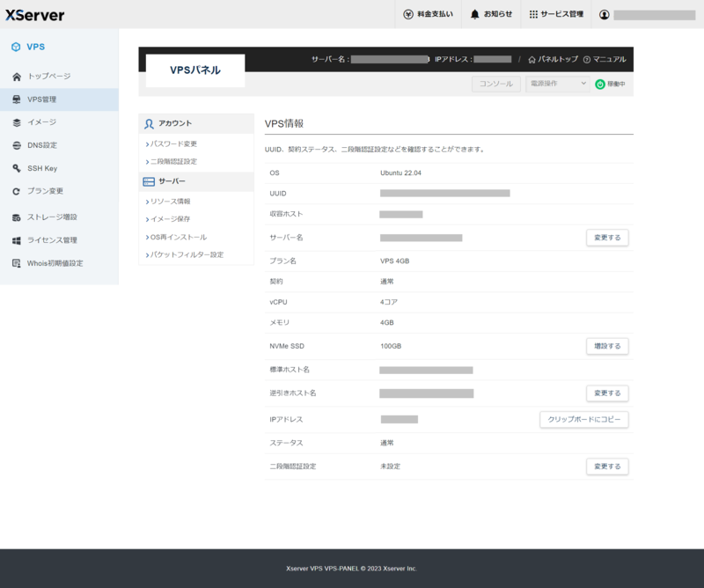704x588 pixels.
Task: Click the XServer logo
Action: tap(35, 15)
